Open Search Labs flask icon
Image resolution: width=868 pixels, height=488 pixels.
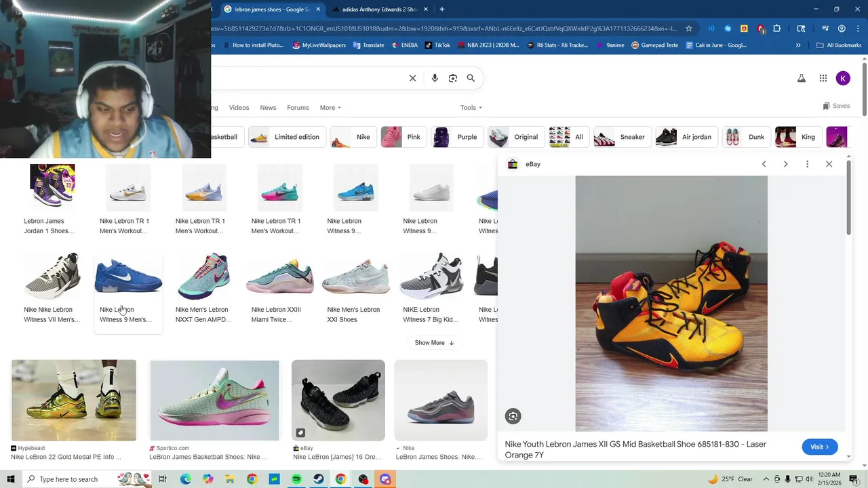tap(802, 79)
